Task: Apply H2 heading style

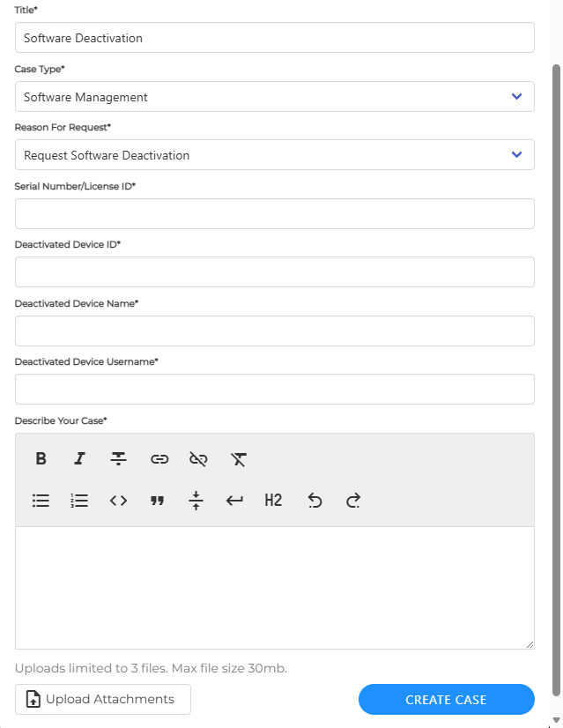Action: coord(273,501)
